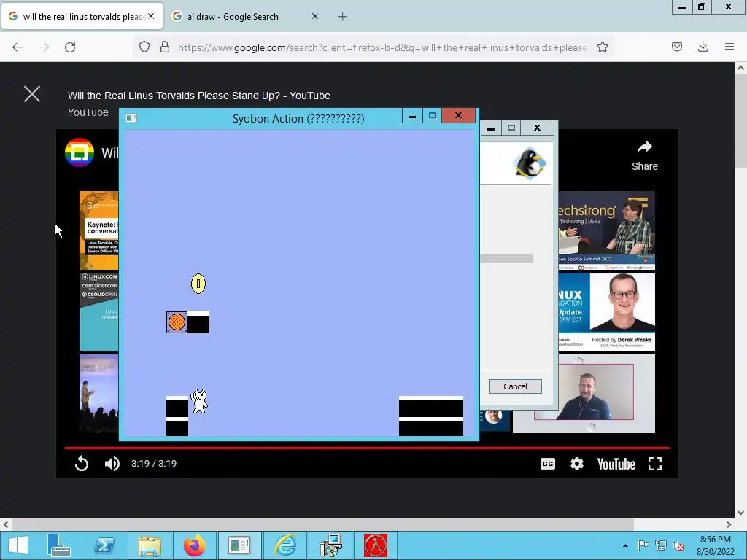This screenshot has width=747, height=560.
Task: Click the penguin icon in the dialog
Action: click(x=530, y=163)
